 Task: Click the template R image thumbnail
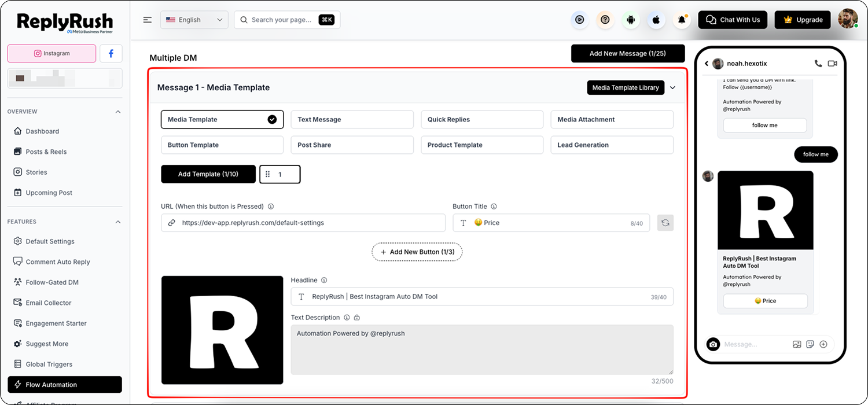click(222, 330)
